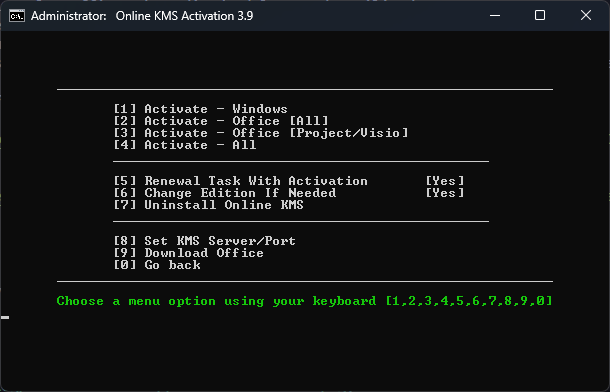Click "[8] Set KMS Server/Port" text
This screenshot has height=392, width=610.
coord(205,241)
